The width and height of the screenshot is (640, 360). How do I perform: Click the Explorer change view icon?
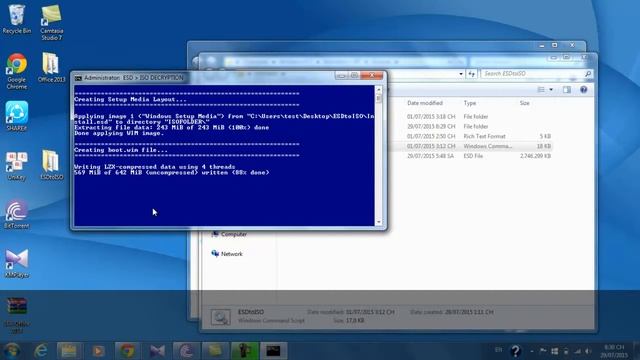point(541,89)
